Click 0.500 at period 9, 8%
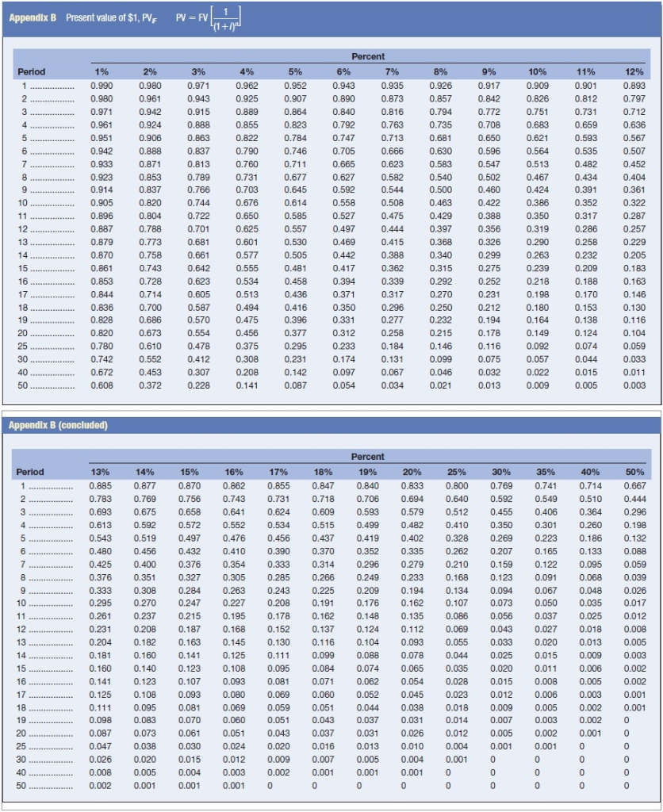The width and height of the screenshot is (663, 812). point(440,190)
